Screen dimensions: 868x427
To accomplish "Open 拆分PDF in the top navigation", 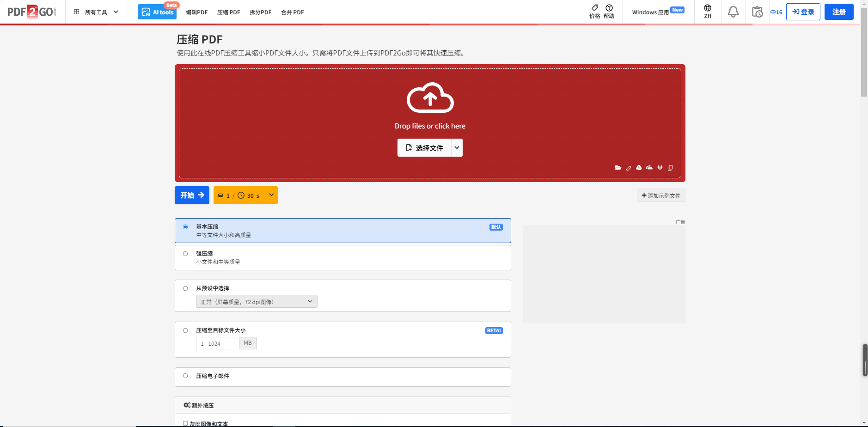I will (260, 12).
